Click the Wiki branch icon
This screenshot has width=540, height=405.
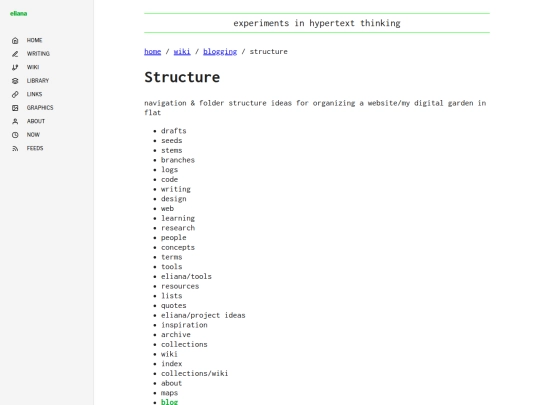point(15,68)
